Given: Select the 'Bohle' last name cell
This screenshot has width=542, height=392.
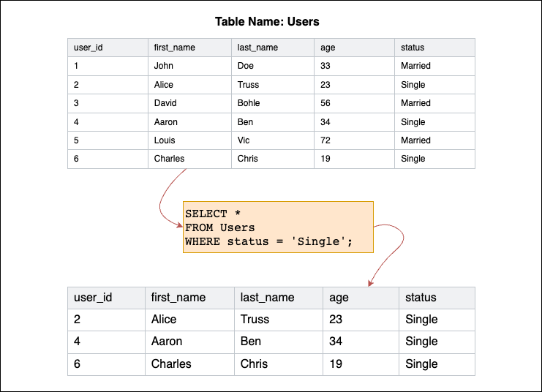Looking at the screenshot, I should click(x=249, y=103).
